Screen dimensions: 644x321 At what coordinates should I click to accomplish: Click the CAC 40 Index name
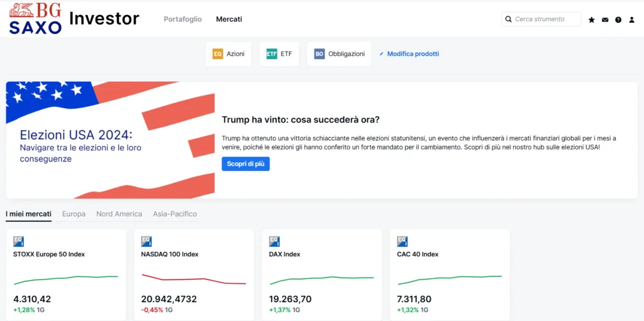coord(418,254)
